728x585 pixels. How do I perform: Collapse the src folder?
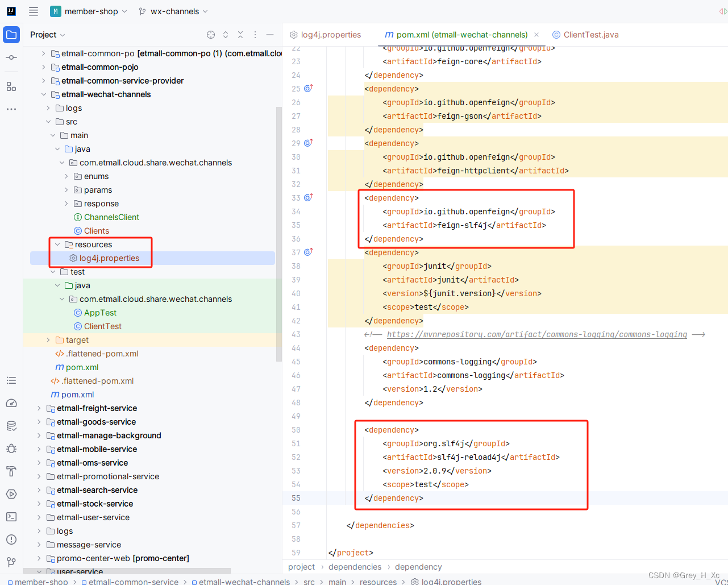point(48,122)
